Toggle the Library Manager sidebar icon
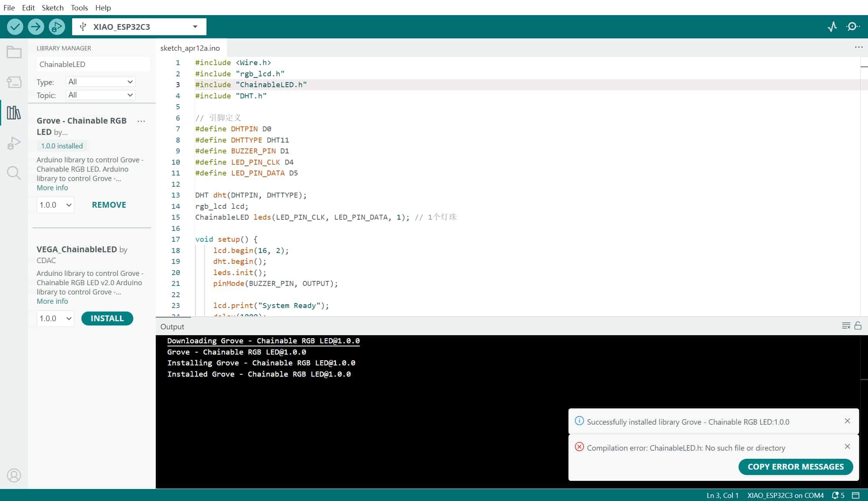 pyautogui.click(x=14, y=113)
